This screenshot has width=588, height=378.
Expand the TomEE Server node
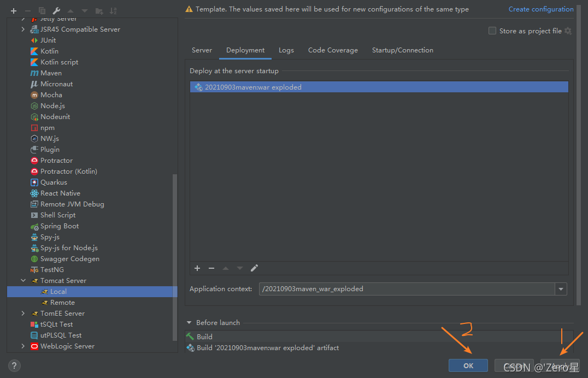tap(23, 313)
